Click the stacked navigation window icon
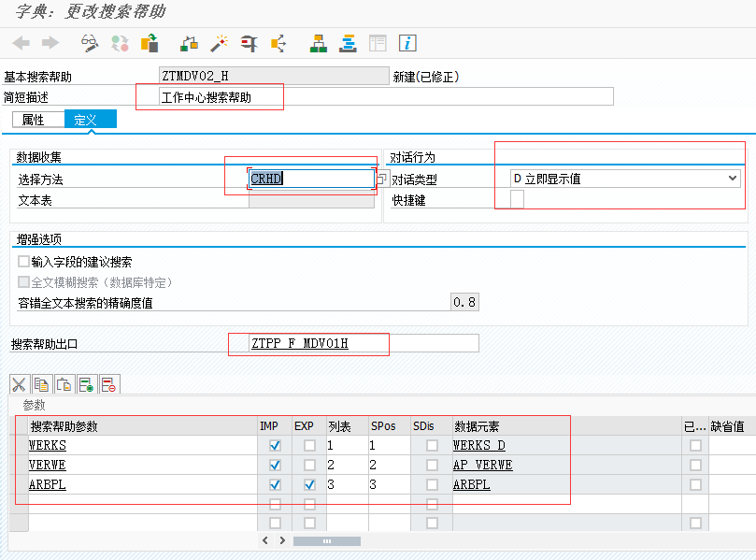The image size is (756, 560). [x=348, y=43]
